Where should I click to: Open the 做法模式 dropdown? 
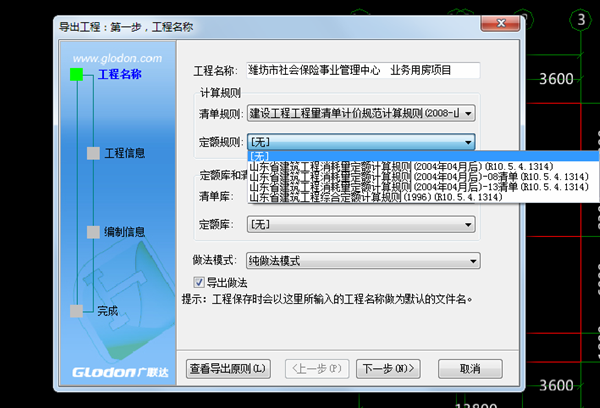tap(363, 261)
